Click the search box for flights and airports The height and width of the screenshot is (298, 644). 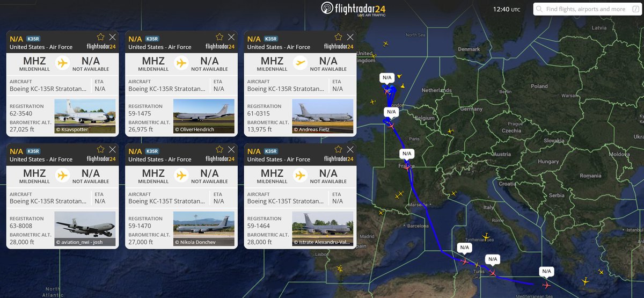[x=587, y=9]
